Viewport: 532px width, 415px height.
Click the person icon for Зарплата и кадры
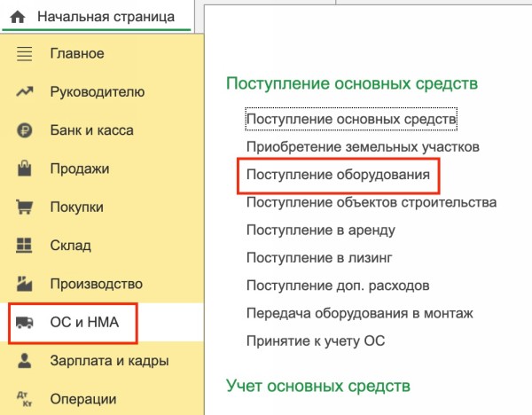tap(24, 361)
